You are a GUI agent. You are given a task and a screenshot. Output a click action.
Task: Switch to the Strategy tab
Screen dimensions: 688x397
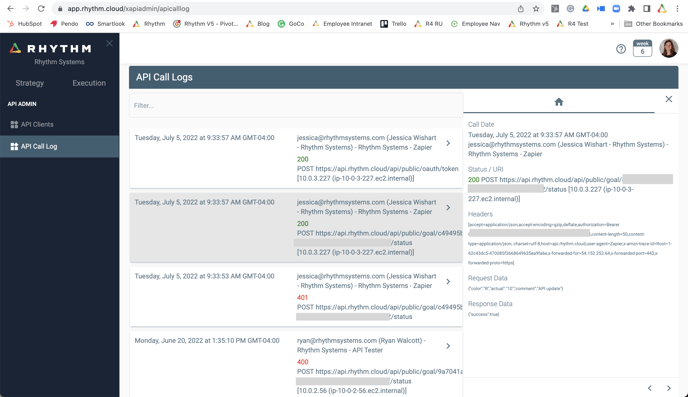29,83
